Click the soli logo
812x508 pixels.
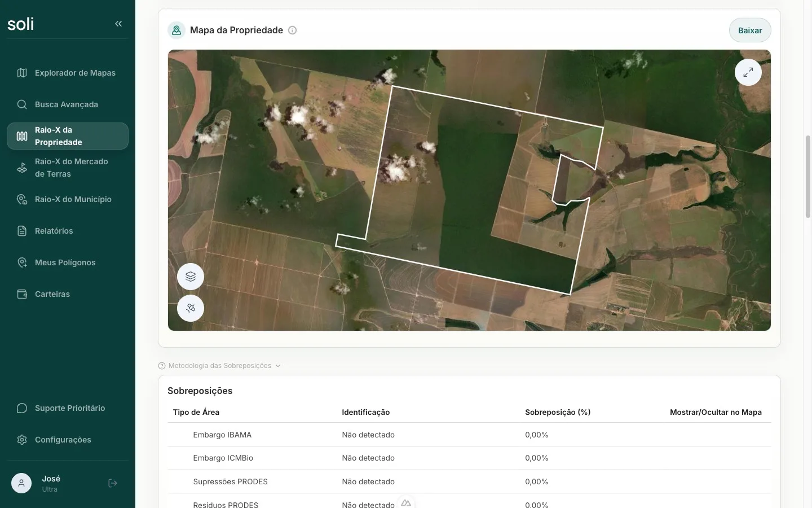[21, 24]
